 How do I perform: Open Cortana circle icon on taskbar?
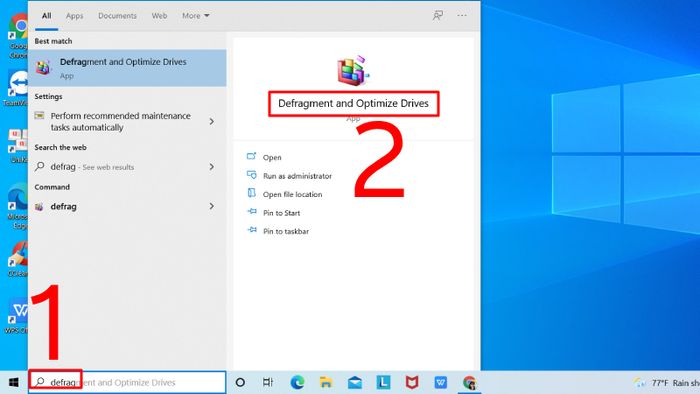tap(240, 382)
